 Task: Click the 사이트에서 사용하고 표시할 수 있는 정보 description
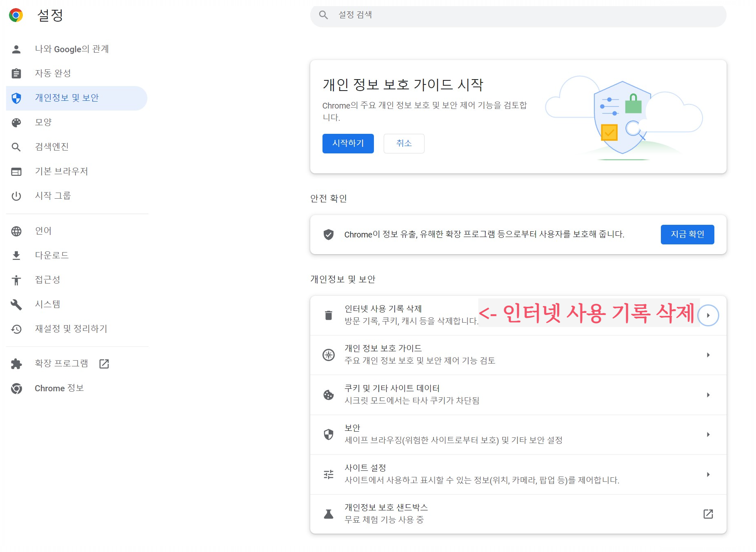(482, 480)
